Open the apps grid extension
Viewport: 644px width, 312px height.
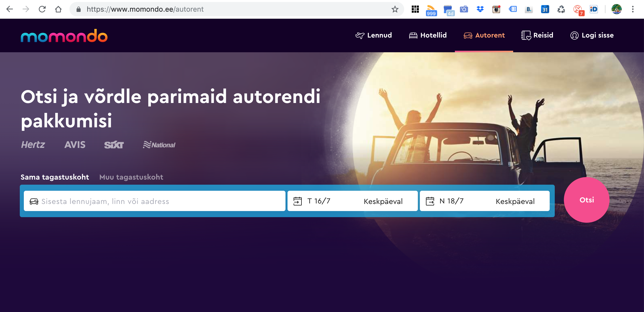point(415,9)
